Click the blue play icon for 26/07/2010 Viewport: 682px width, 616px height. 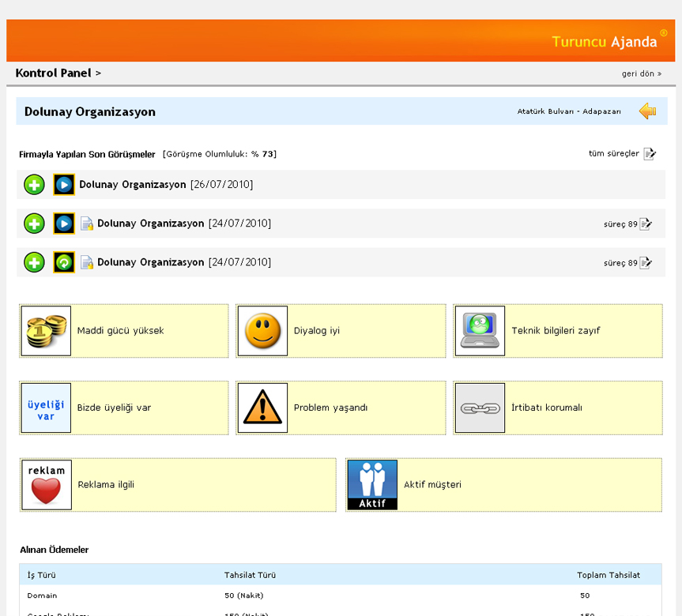click(64, 185)
